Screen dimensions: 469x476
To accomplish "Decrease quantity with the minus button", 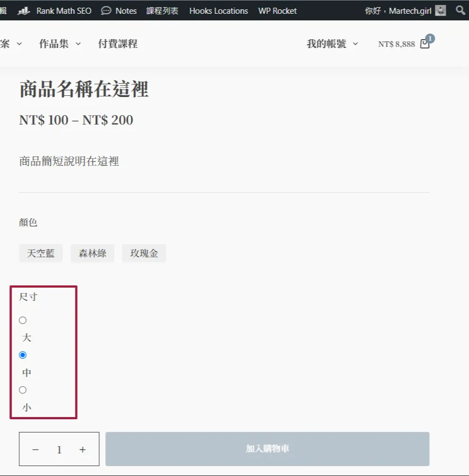I will 35,450.
